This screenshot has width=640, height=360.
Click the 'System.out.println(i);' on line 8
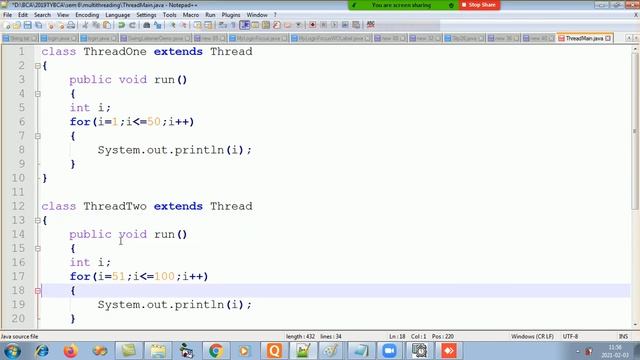coord(174,150)
